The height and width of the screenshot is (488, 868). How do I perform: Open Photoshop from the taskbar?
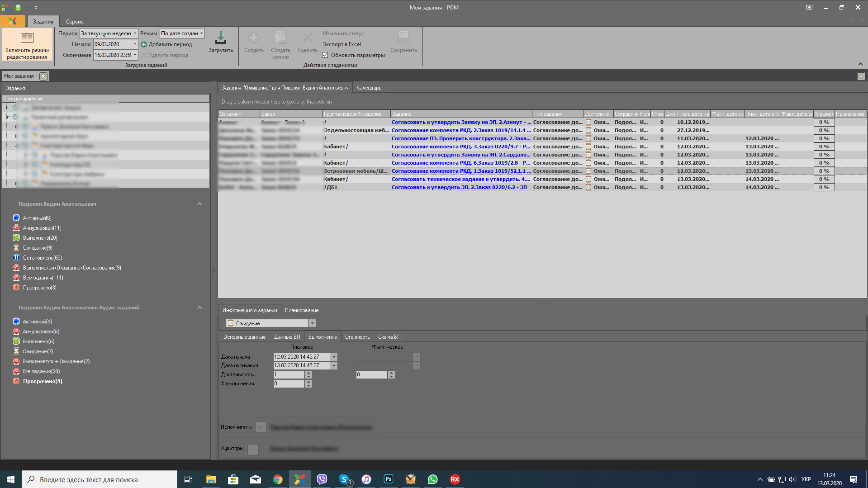click(389, 479)
